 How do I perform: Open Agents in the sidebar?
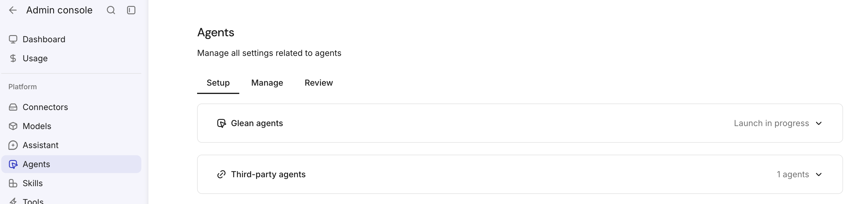[x=72, y=164]
